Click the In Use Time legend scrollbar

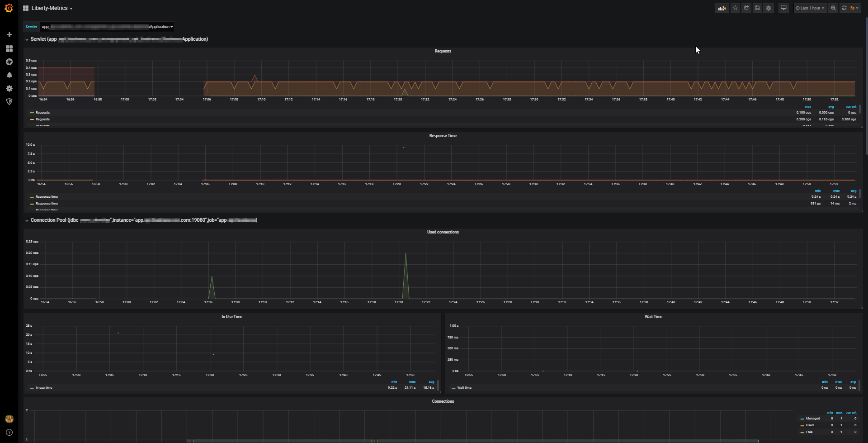[438, 386]
